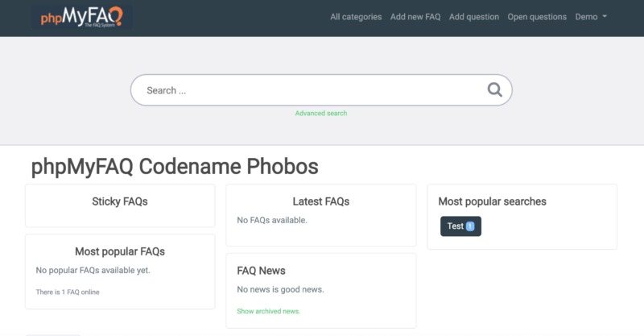This screenshot has width=644, height=336.
Task: Select Add question in the navbar
Action: [474, 17]
